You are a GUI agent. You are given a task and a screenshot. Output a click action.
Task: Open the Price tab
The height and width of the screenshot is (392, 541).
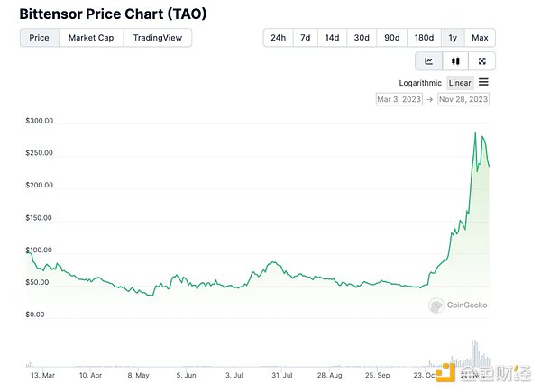[x=40, y=37]
